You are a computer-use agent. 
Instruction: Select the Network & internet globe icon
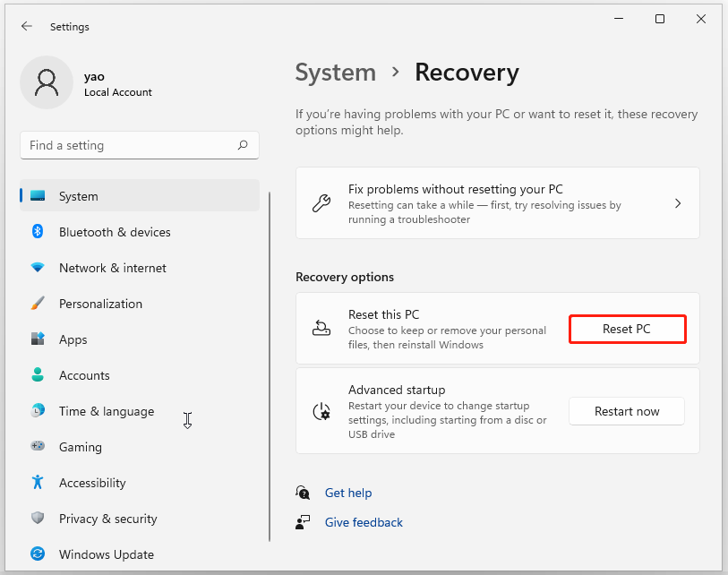coord(37,268)
